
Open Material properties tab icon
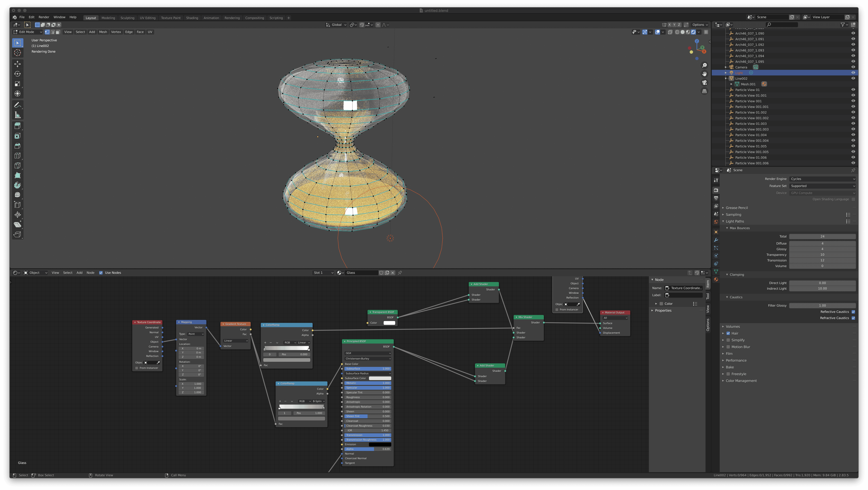click(716, 280)
